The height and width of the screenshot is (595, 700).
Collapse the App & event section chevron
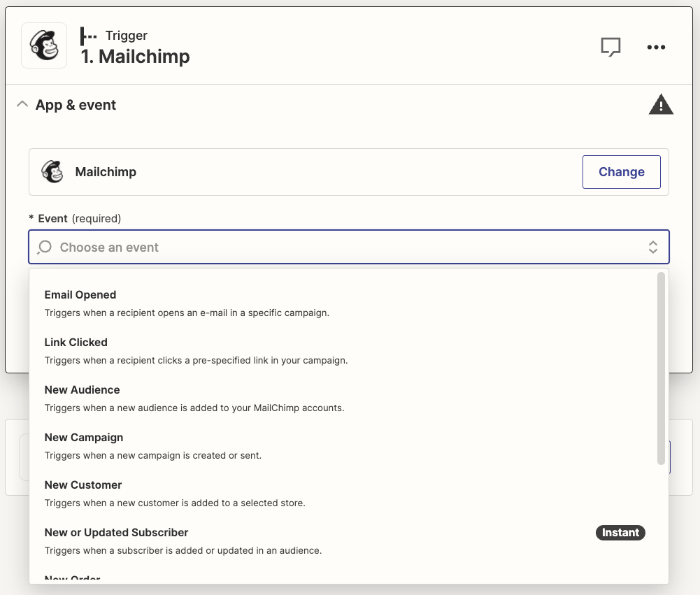22,104
